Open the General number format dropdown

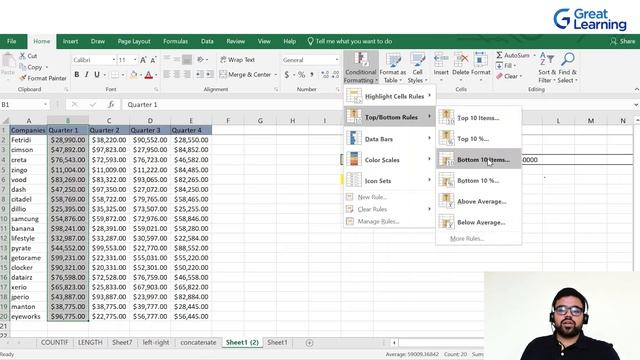click(337, 60)
